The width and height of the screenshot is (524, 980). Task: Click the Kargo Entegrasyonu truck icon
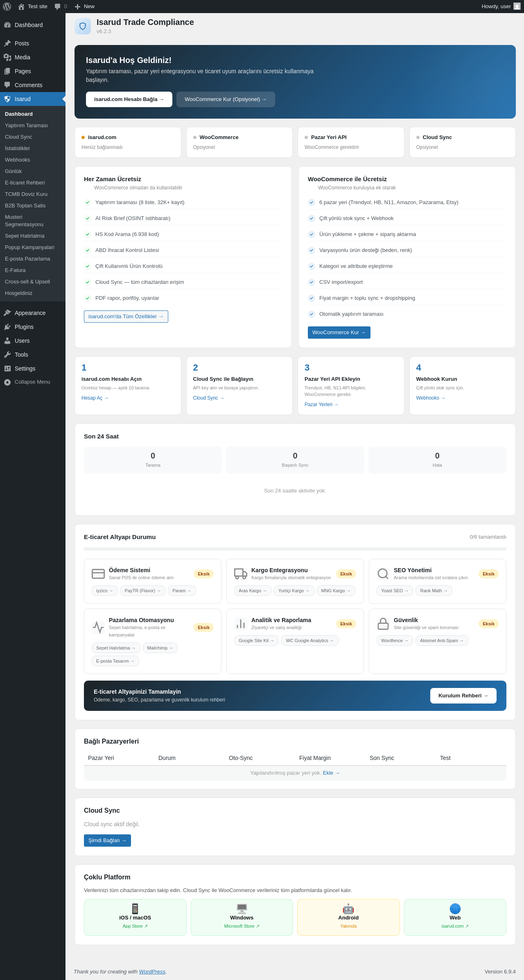[x=241, y=574]
